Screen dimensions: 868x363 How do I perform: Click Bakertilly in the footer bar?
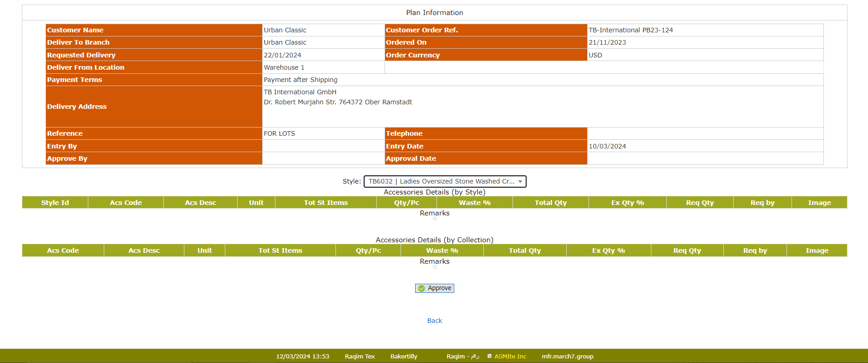(x=403, y=356)
